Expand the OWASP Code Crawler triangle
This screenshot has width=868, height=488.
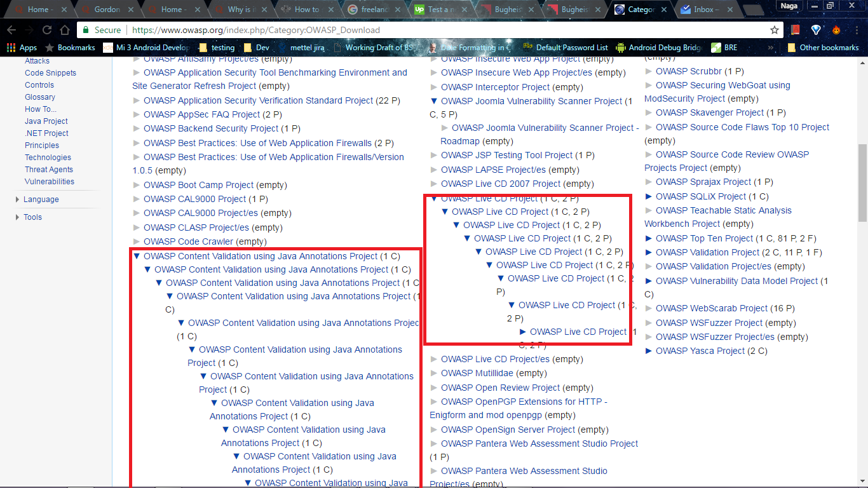pos(137,241)
